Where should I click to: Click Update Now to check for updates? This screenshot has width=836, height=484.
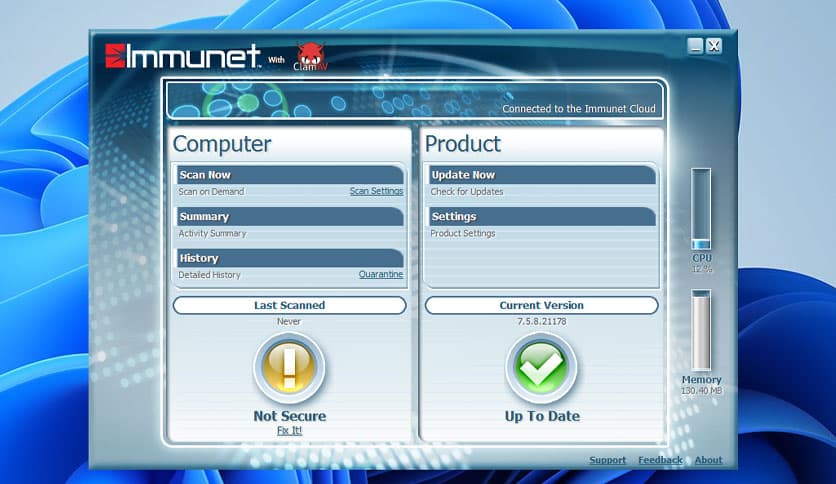pos(542,175)
